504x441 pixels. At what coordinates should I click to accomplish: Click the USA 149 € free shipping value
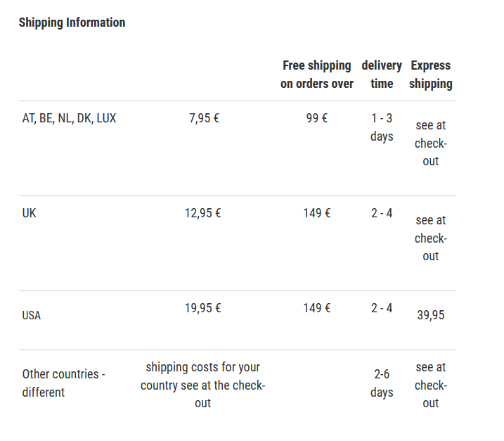pyautogui.click(x=317, y=308)
